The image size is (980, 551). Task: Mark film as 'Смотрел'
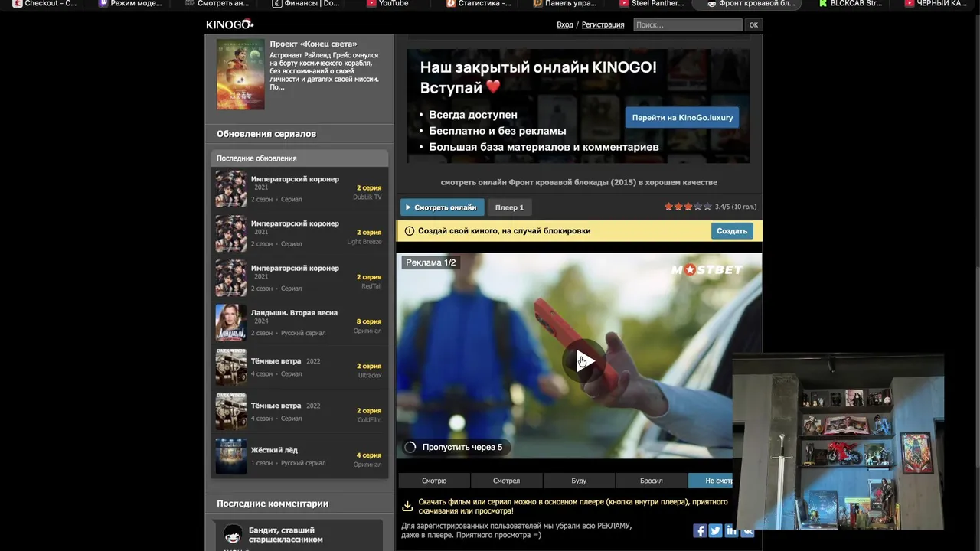point(506,481)
